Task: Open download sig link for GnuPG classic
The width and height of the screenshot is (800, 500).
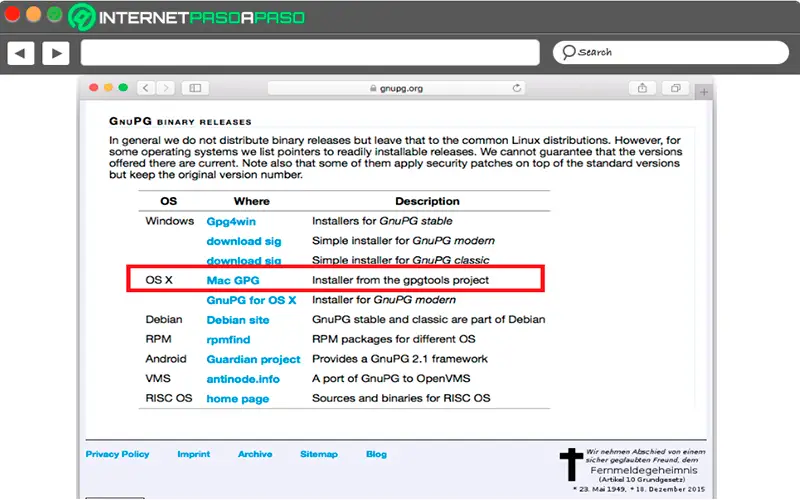Action: [244, 261]
